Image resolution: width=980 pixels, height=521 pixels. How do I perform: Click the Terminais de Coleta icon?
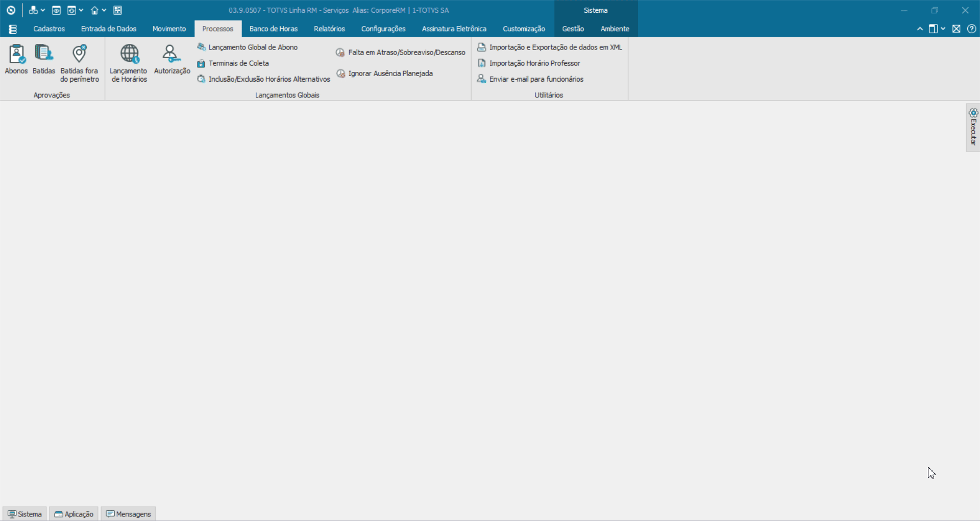click(x=201, y=63)
